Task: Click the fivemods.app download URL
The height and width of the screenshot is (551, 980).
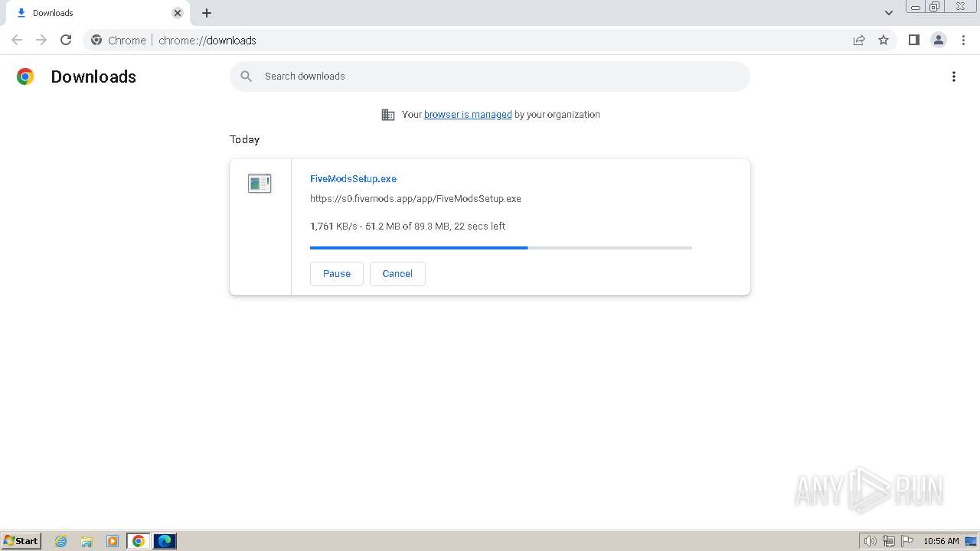Action: (x=416, y=198)
